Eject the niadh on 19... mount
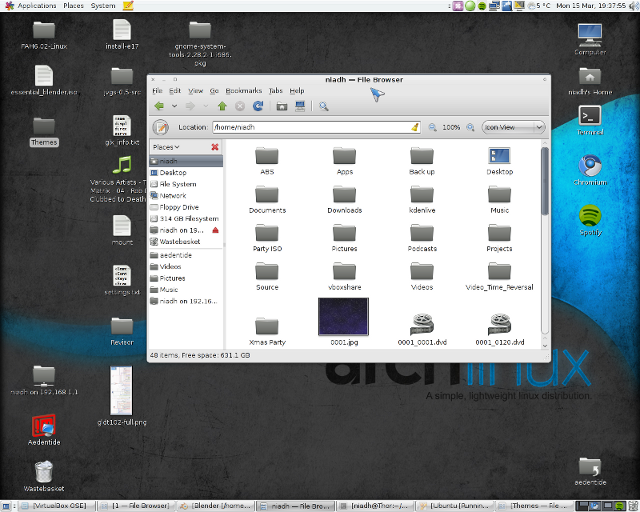 215,230
